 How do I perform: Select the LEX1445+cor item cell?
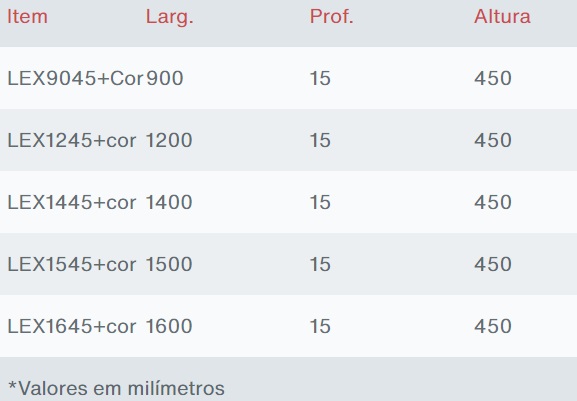click(x=72, y=202)
